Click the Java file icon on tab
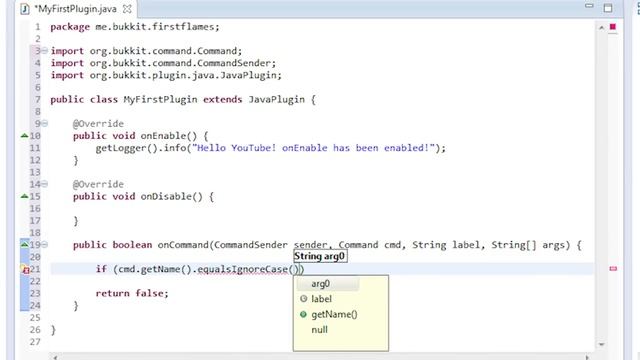 click(x=25, y=9)
